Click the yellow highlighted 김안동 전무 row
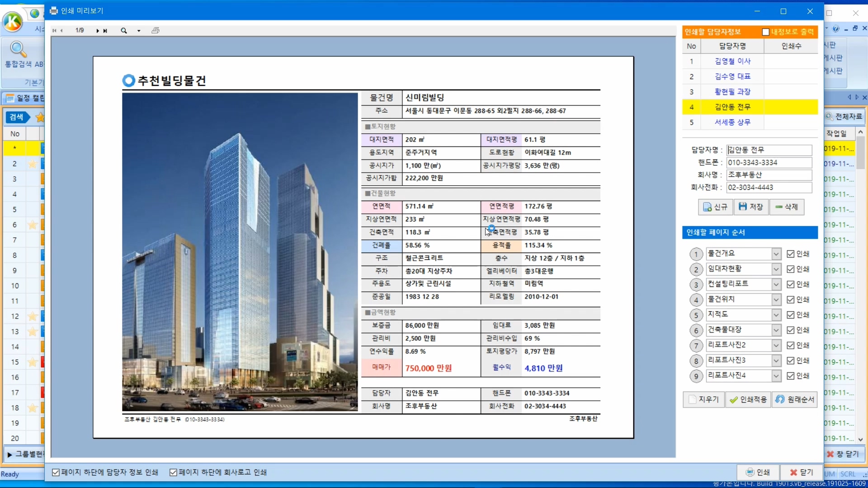 pyautogui.click(x=732, y=107)
